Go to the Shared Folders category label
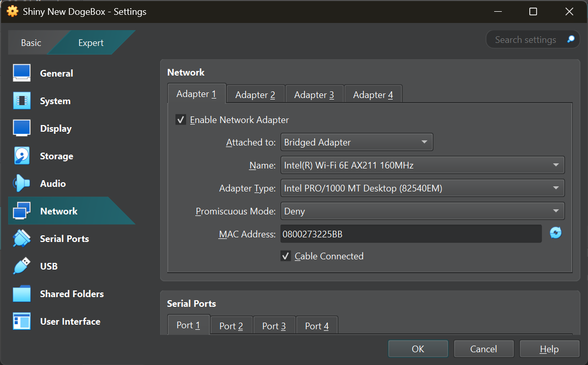 pyautogui.click(x=72, y=294)
